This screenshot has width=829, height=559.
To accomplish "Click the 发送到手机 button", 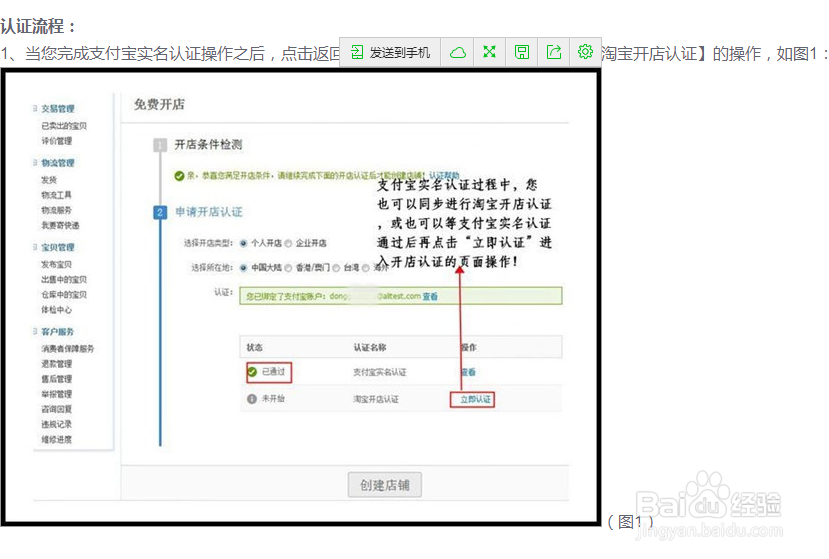I will coord(390,52).
